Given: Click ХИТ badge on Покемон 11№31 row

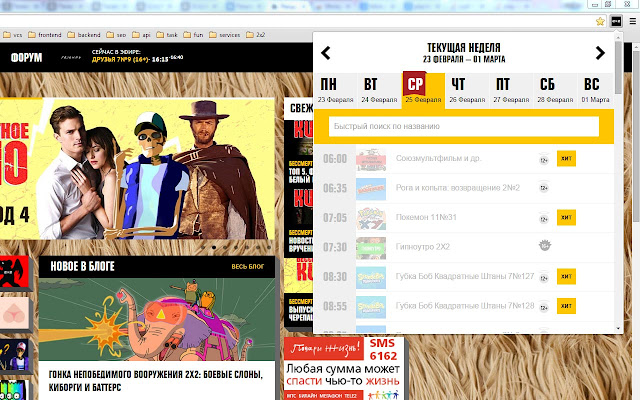Looking at the screenshot, I should [566, 217].
